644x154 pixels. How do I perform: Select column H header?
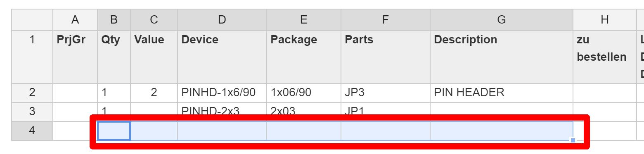pyautogui.click(x=605, y=20)
